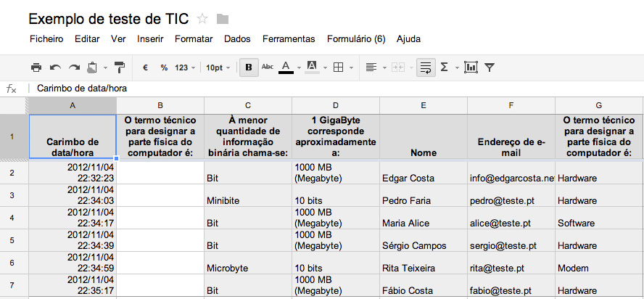The width and height of the screenshot is (644, 299).
Task: Toggle wrap text button
Action: (425, 67)
